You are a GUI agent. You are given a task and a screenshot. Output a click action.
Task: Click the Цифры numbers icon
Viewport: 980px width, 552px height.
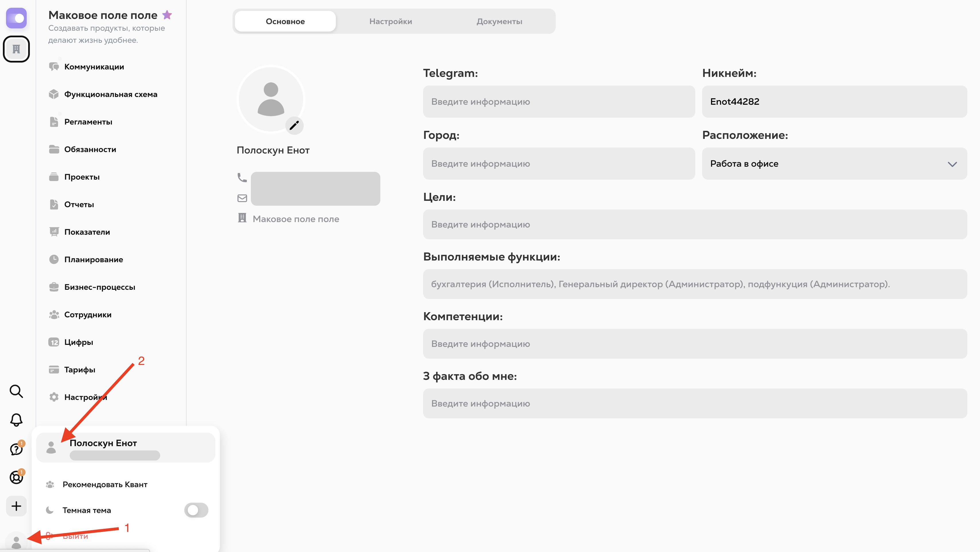[54, 342]
